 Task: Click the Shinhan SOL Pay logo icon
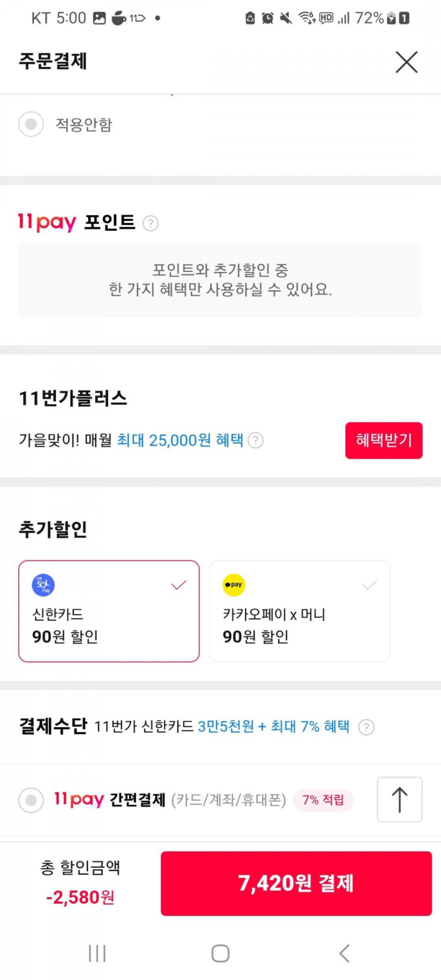(43, 585)
